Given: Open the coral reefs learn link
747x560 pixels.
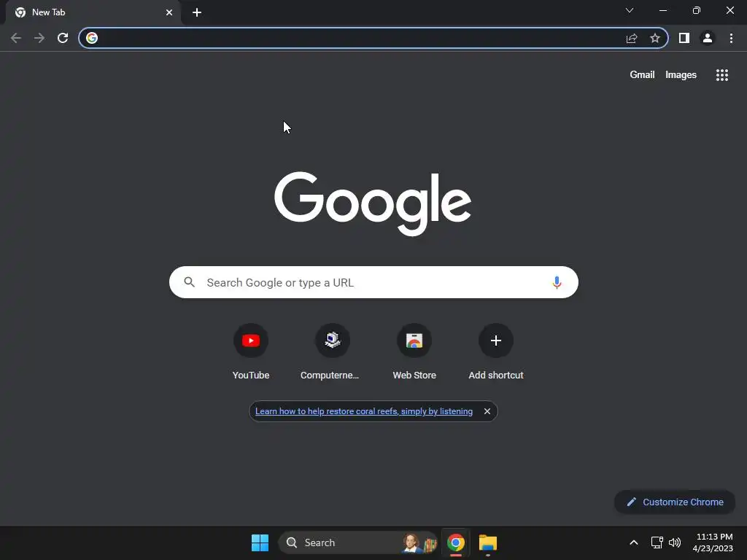Looking at the screenshot, I should click(x=364, y=411).
